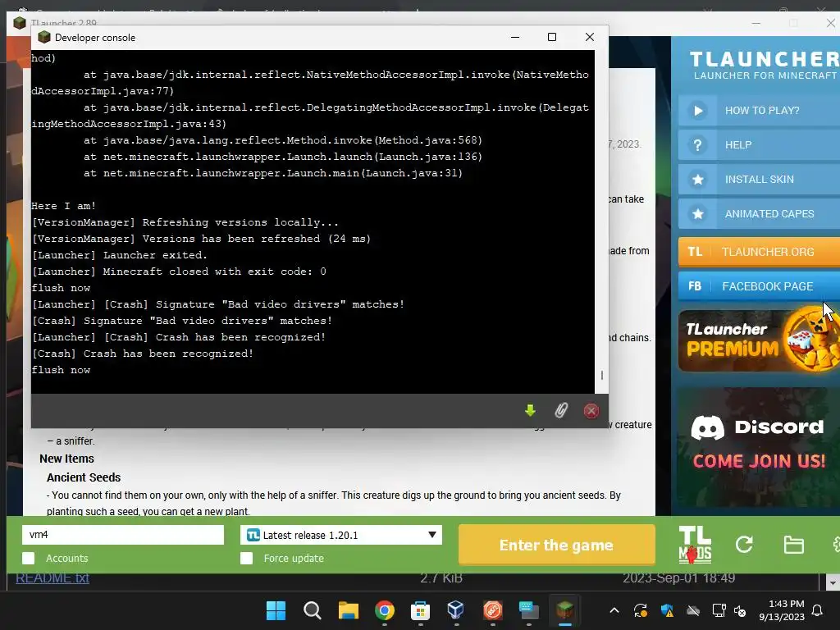Click '[VersionManager] Refreshing versions locally...' line
Screen dimensions: 840x630
click(185, 222)
